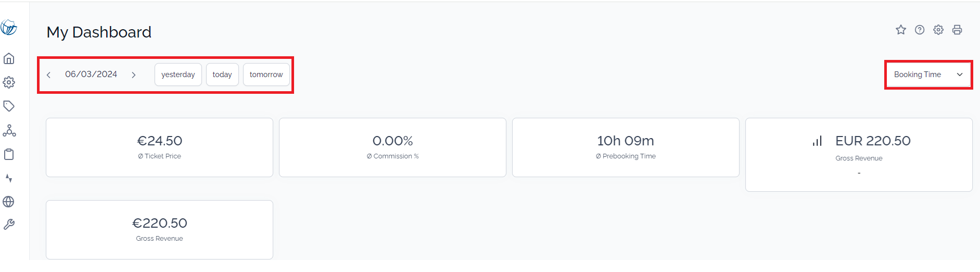Advance to next date with right chevron
980x272 pixels.
[134, 75]
